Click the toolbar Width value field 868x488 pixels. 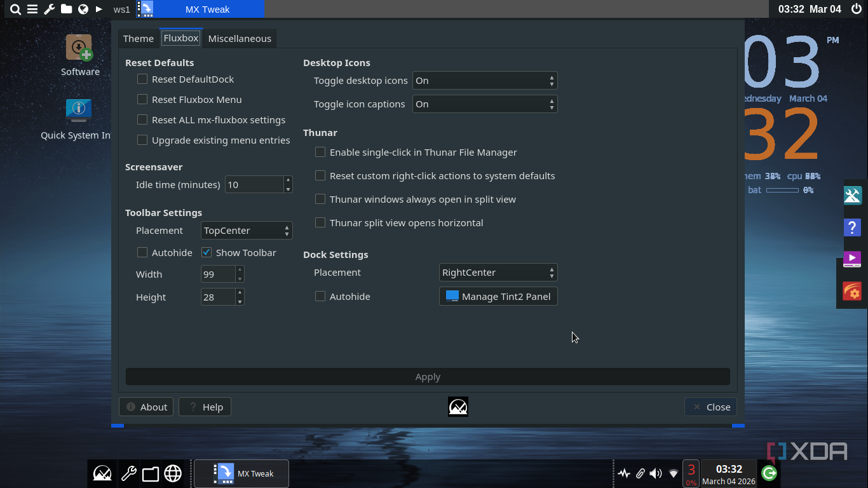pos(218,274)
